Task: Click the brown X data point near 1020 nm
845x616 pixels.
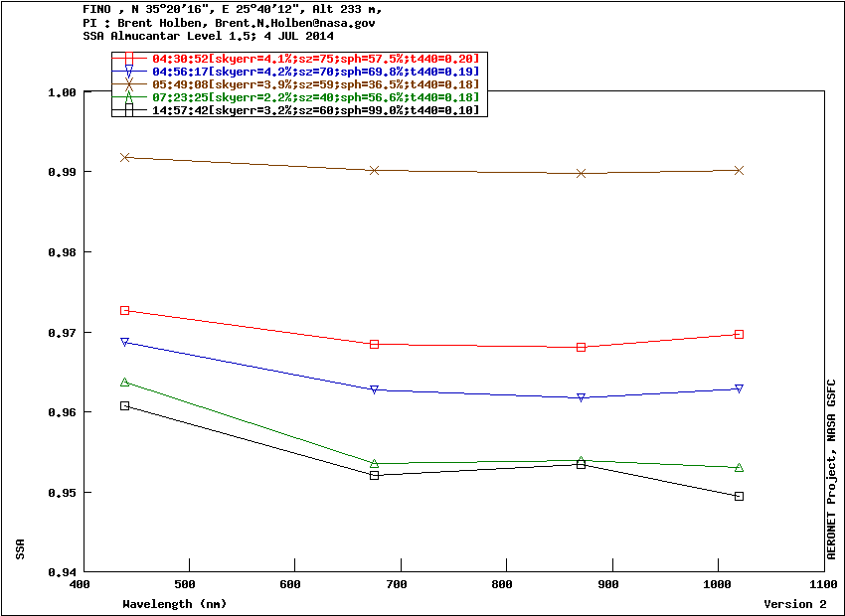Action: [739, 170]
